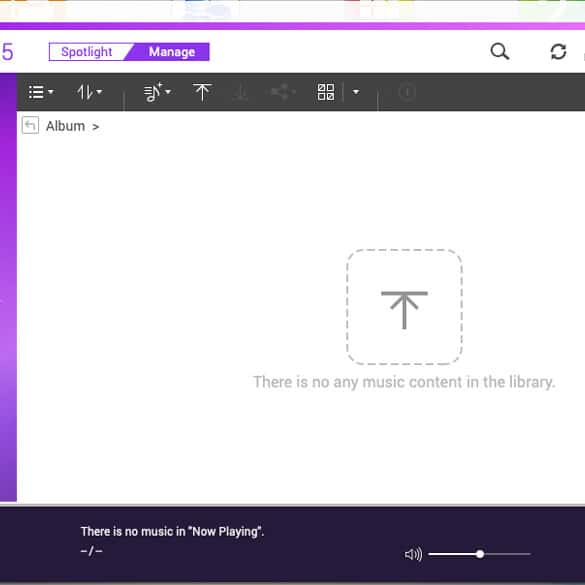Screen dimensions: 585x585
Task: Click "There is no music in Now Playing" text
Action: [172, 531]
